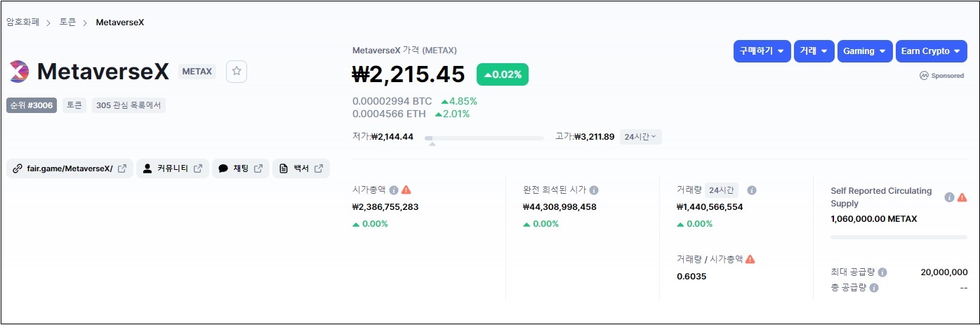Screen dimensions: 980x325
Task: Click warning icon next to 시가총액
Action: pos(406,190)
